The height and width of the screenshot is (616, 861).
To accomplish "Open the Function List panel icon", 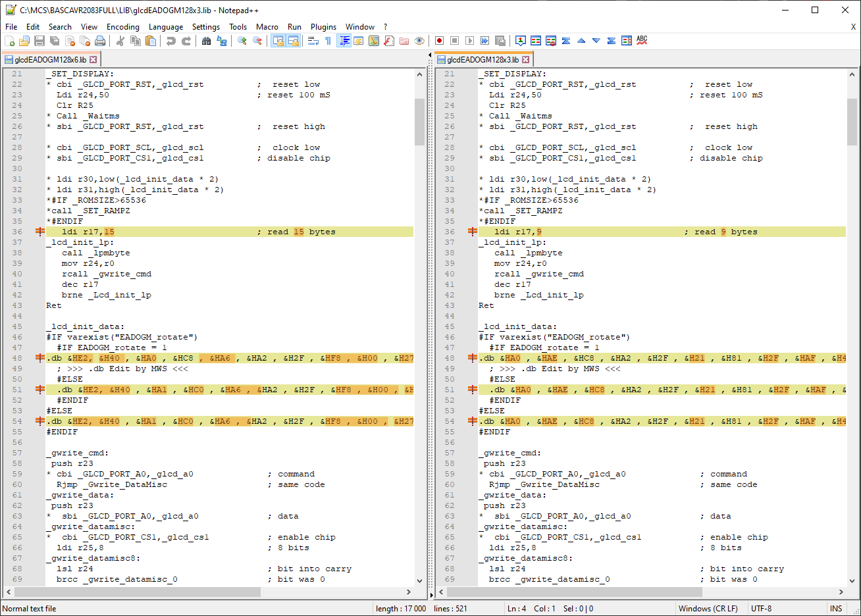I will click(x=389, y=41).
